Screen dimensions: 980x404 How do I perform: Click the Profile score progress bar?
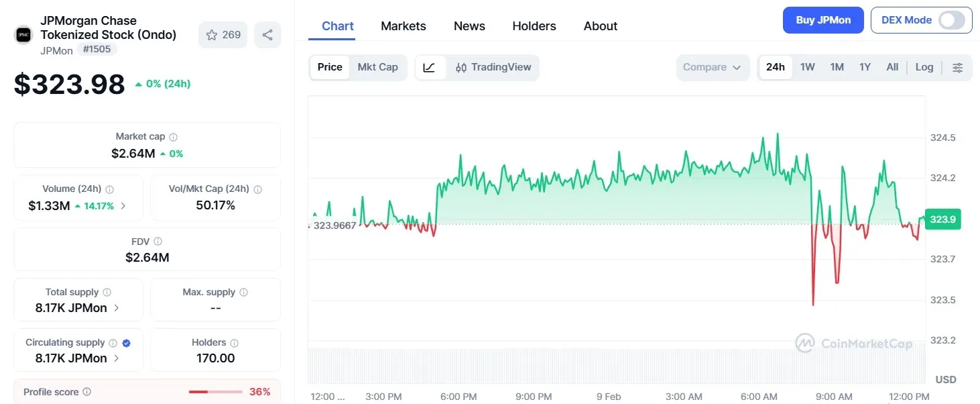coord(215,392)
